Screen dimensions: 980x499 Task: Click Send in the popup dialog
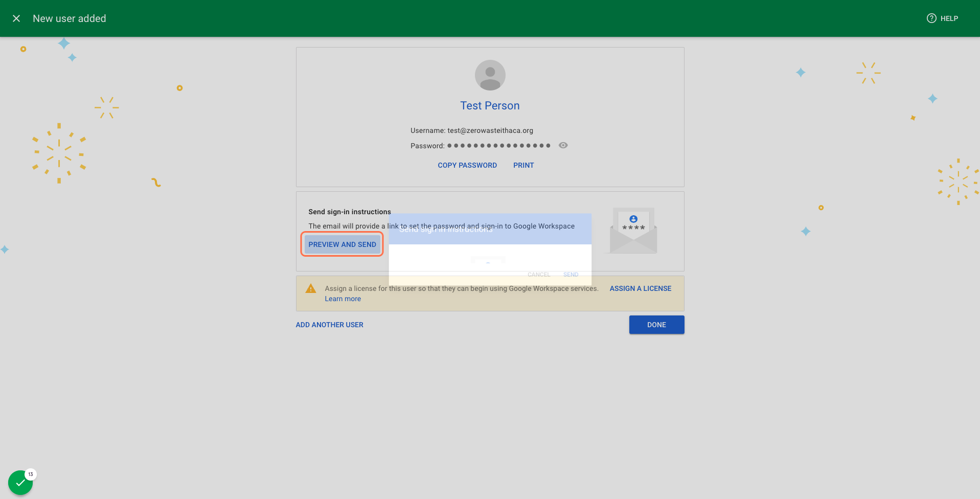coord(571,275)
